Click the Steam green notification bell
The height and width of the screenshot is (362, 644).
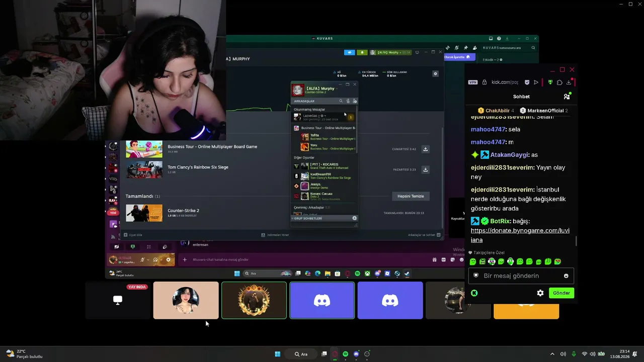click(x=362, y=52)
